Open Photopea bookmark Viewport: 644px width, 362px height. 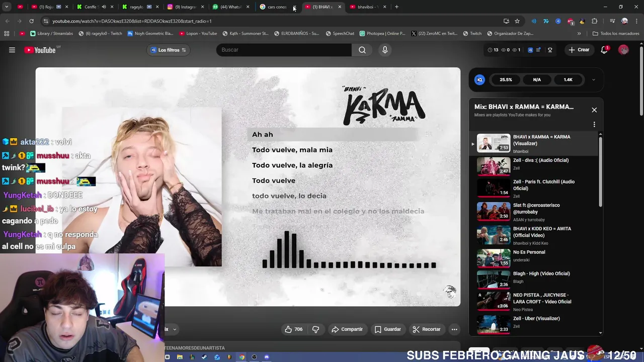point(382,34)
